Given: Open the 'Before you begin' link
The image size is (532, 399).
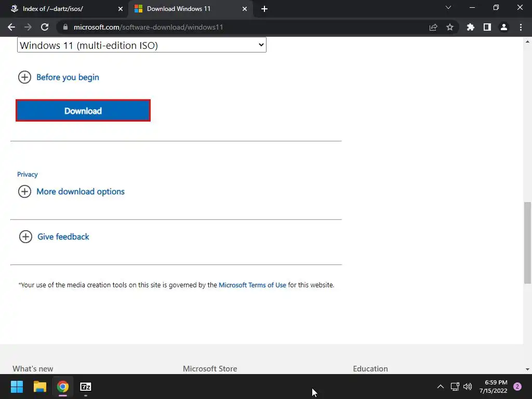Looking at the screenshot, I should coord(68,77).
